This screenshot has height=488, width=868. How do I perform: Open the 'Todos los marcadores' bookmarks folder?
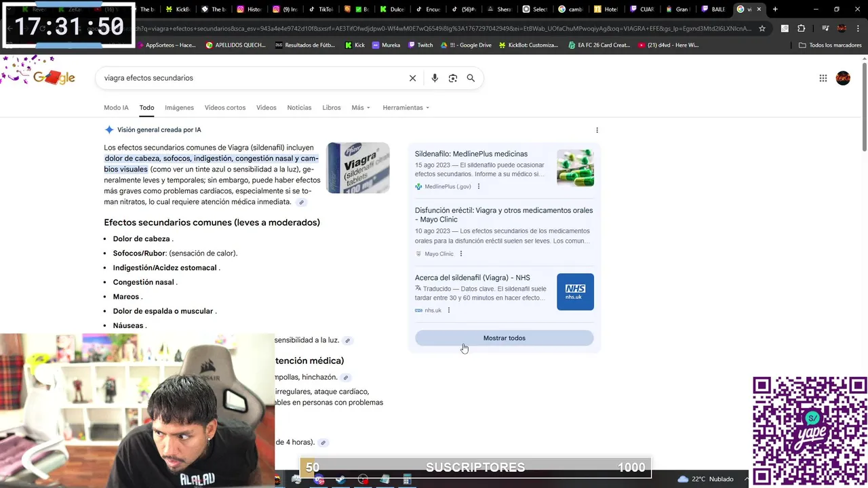[830, 45]
